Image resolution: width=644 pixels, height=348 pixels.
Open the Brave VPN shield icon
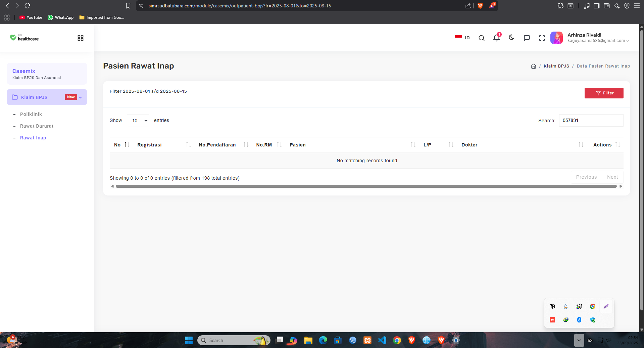pyautogui.click(x=627, y=6)
